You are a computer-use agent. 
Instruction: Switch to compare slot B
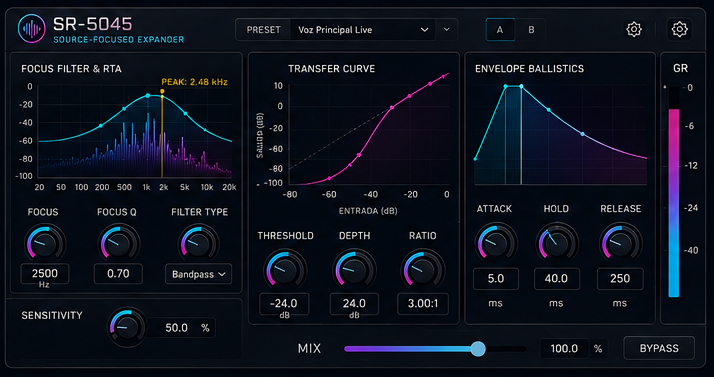click(x=531, y=30)
